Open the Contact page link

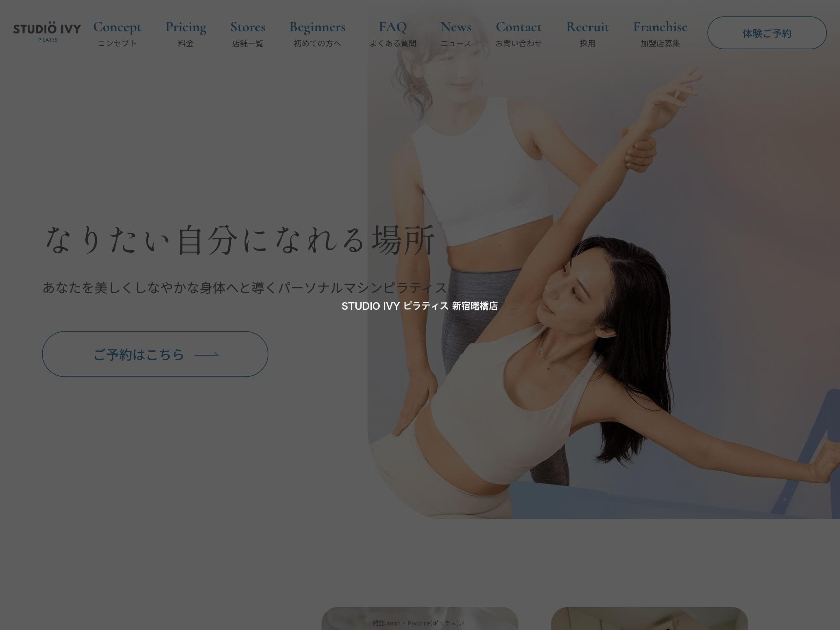(x=518, y=33)
